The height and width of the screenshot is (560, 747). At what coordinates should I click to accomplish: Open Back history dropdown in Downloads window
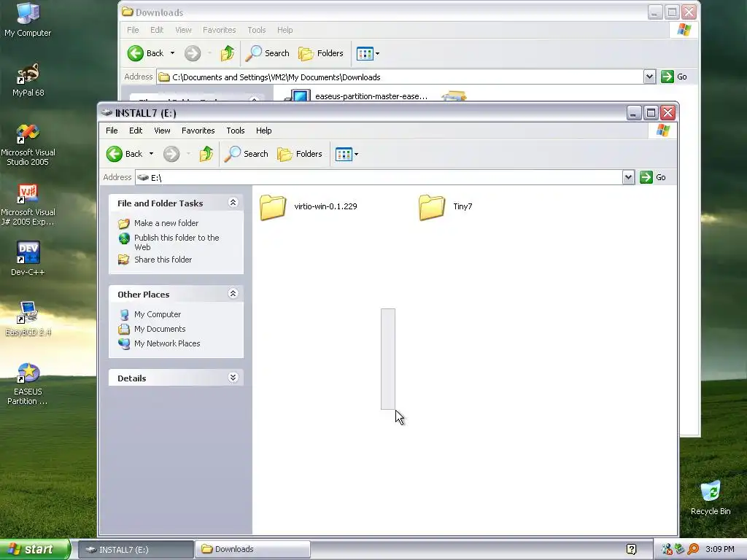pos(172,53)
